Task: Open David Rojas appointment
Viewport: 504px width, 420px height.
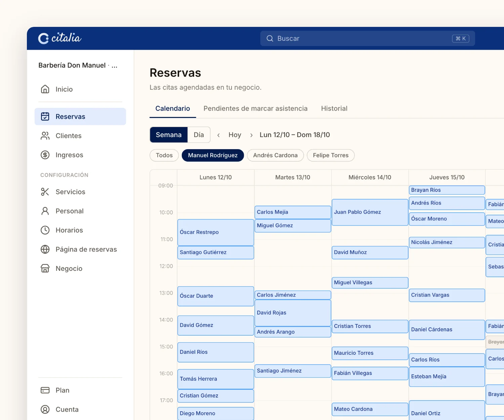Action: pos(293,313)
